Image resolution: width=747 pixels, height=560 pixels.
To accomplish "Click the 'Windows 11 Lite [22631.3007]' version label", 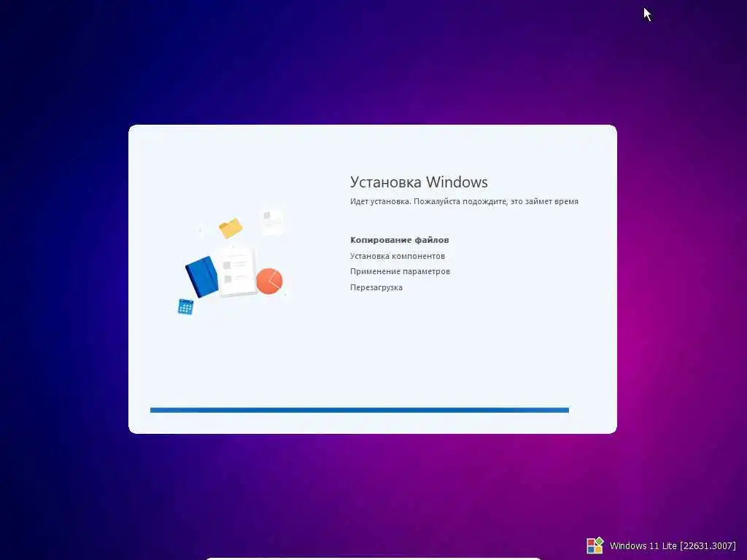I will click(x=673, y=545).
